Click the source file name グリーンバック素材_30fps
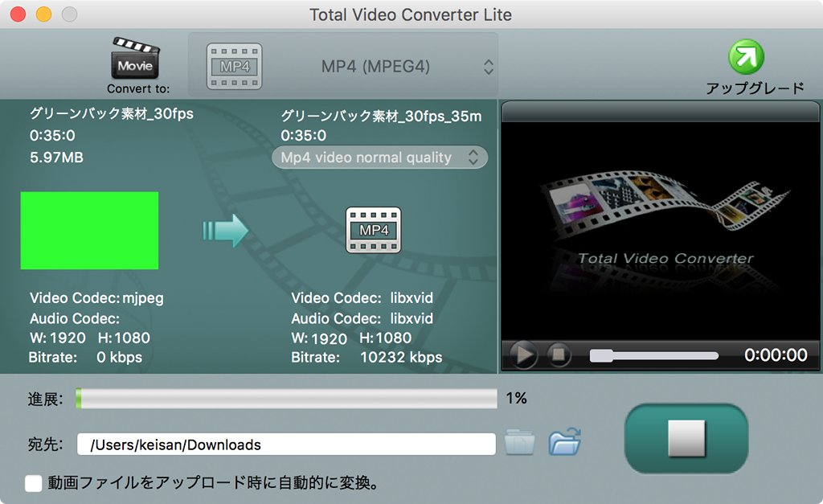Viewport: 823px width, 504px height. point(111,113)
